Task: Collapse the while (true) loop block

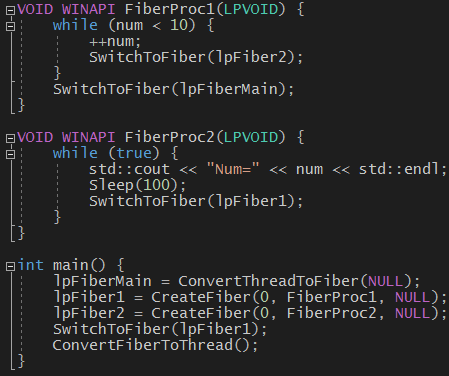Action: click(x=11, y=154)
